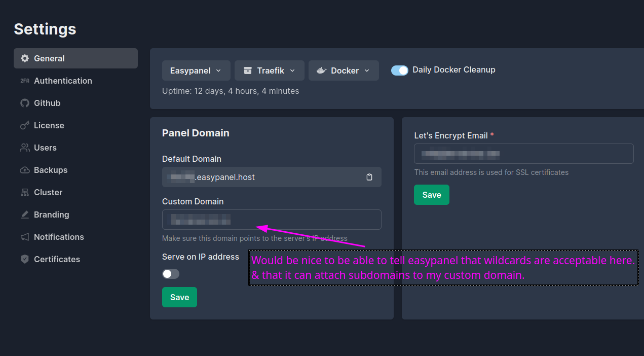Disable the Daily Docker Cleanup toggle

[399, 70]
